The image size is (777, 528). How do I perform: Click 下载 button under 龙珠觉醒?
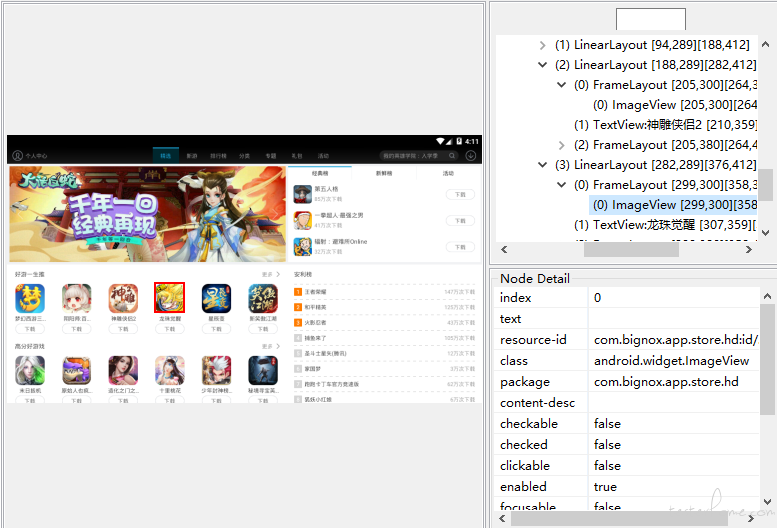pos(169,329)
